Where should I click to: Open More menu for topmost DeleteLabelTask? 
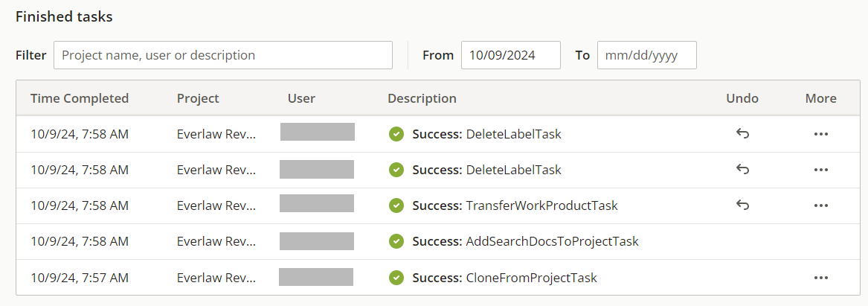click(821, 133)
